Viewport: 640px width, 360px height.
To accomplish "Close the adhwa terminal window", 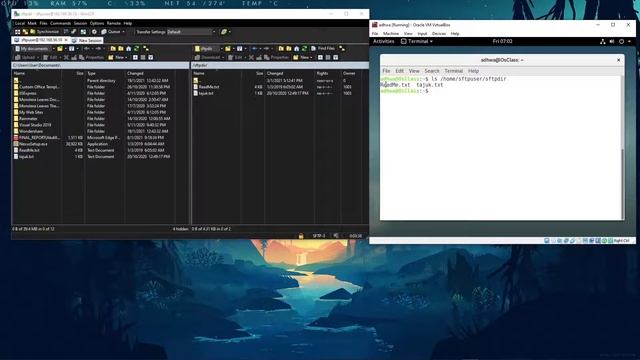I will (618, 60).
